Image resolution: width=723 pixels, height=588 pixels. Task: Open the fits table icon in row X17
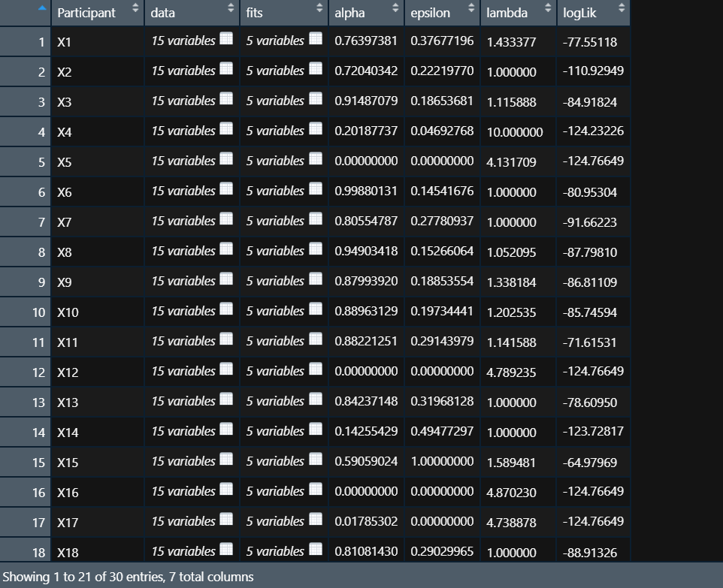pyautogui.click(x=316, y=519)
